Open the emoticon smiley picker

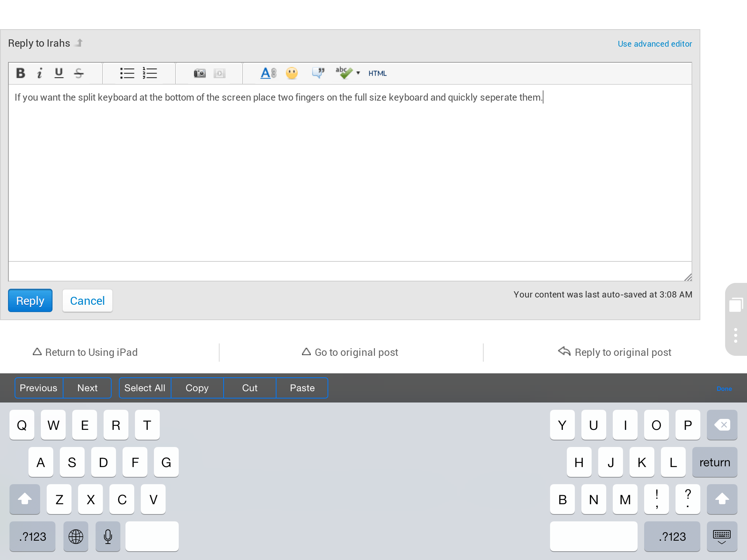[291, 73]
